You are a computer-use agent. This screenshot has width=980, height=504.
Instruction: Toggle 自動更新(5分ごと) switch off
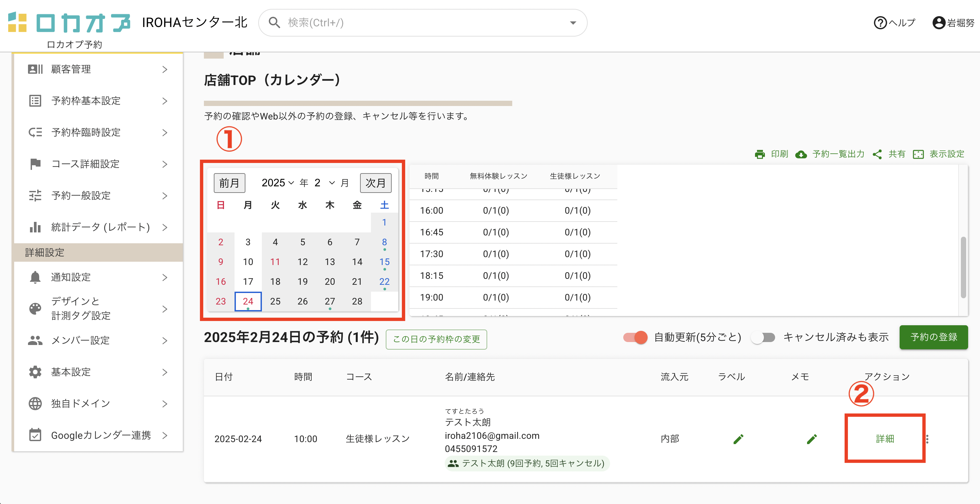635,337
